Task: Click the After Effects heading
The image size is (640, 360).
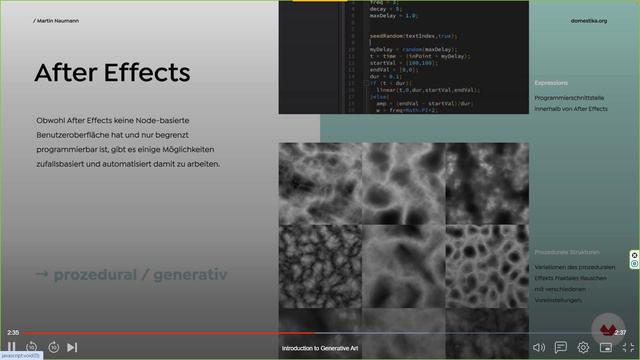Action: click(112, 73)
